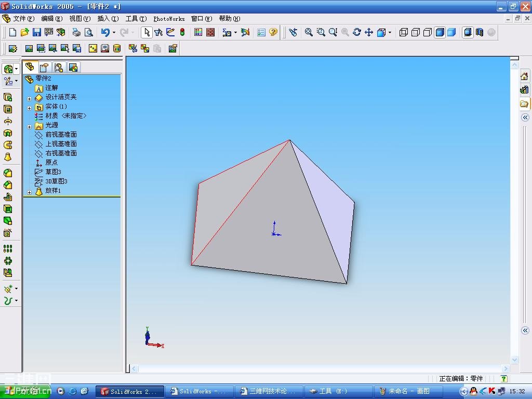Image resolution: width=532 pixels, height=399 pixels.
Task: Open Print Preview icon
Action: (88, 32)
